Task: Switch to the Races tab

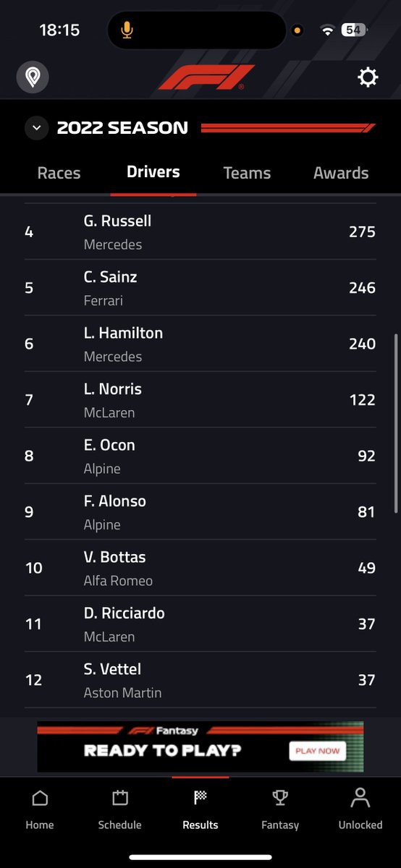Action: coord(59,173)
